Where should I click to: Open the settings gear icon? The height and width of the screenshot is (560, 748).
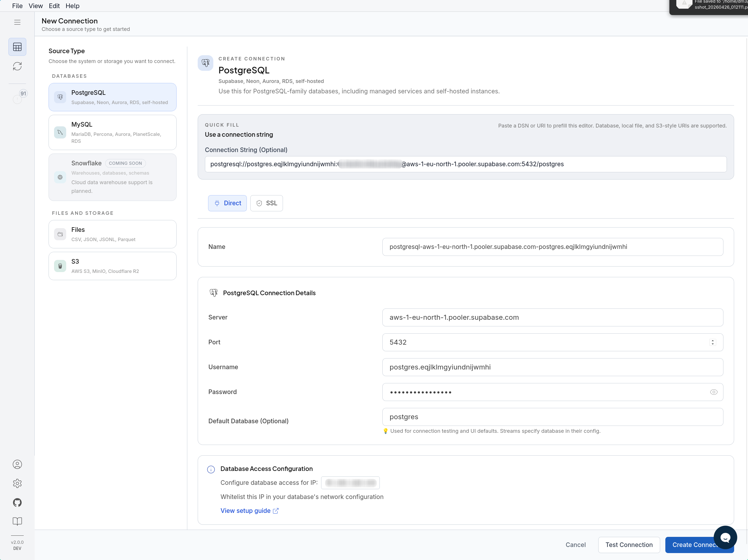[x=17, y=483]
